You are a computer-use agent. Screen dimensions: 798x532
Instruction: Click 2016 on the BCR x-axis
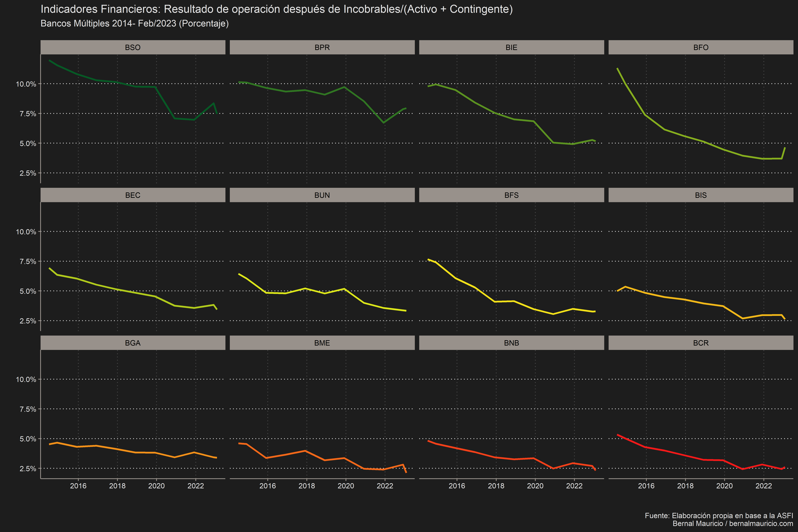(646, 486)
